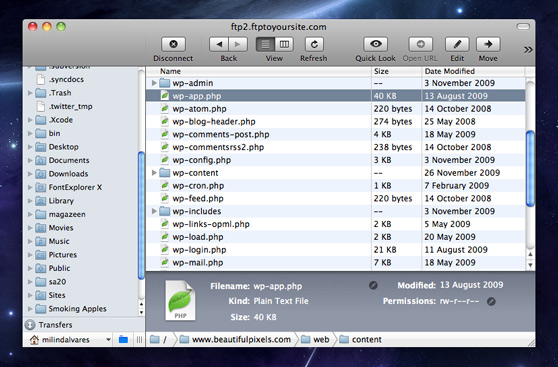Edit filename using the pencil circle icon

(x=373, y=285)
